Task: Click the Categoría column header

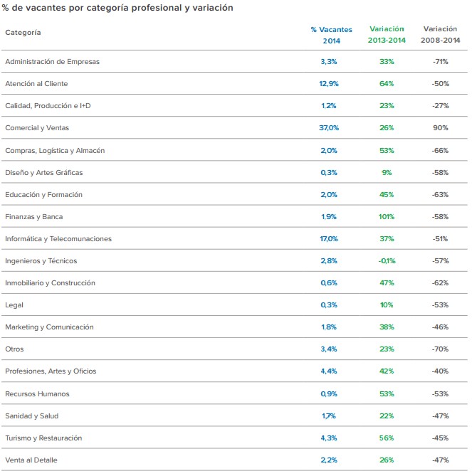Action: (x=23, y=33)
